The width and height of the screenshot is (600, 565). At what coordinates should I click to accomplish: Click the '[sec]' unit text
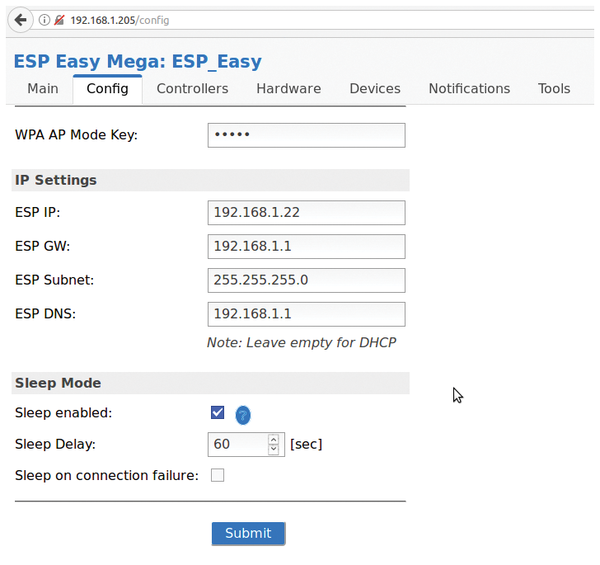coord(306,445)
